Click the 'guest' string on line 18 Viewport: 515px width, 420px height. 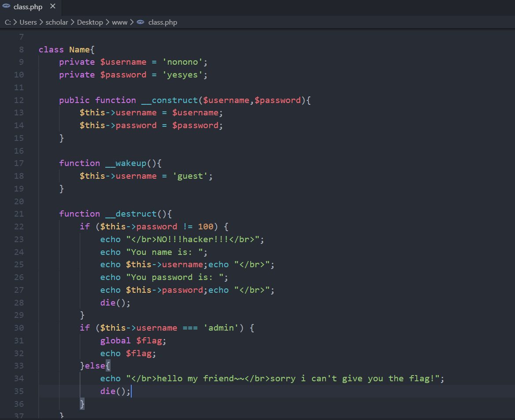[x=190, y=176]
